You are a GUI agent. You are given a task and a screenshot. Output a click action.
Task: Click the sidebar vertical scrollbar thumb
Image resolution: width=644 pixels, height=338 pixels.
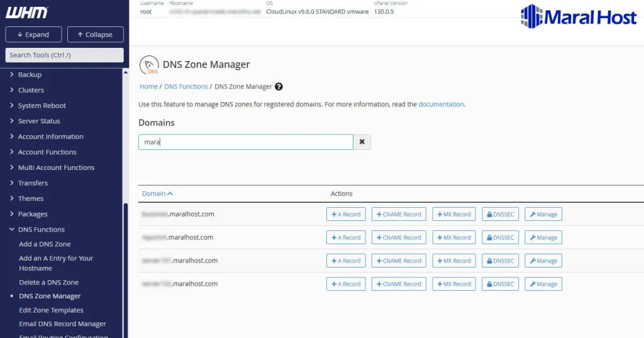[x=126, y=269]
